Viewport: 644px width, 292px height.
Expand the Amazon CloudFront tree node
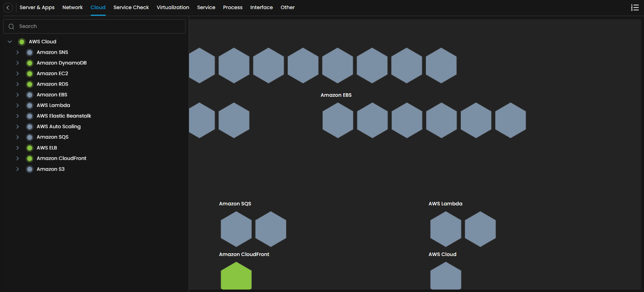click(x=17, y=158)
